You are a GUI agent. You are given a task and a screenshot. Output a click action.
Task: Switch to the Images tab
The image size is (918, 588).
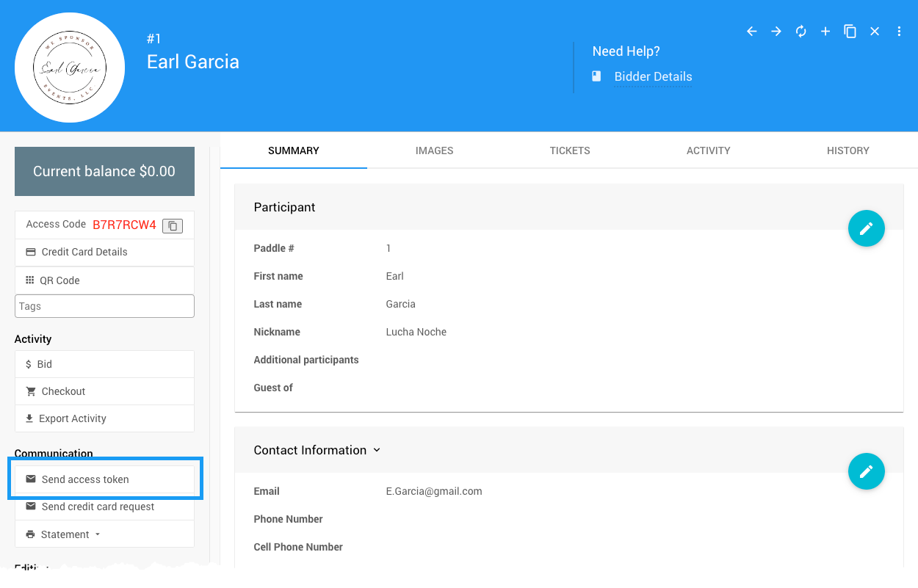434,150
